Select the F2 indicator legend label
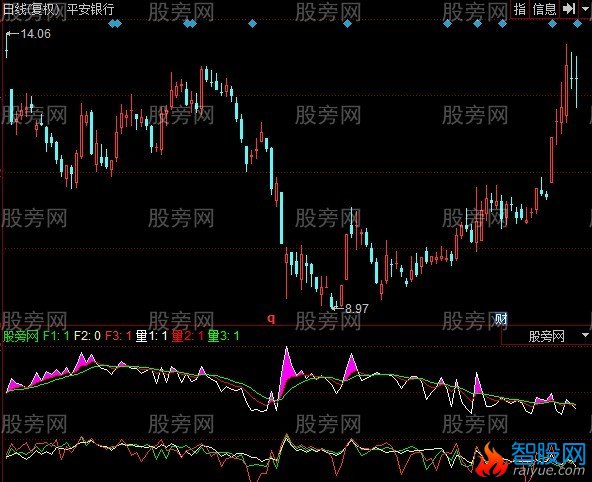 coord(87,336)
